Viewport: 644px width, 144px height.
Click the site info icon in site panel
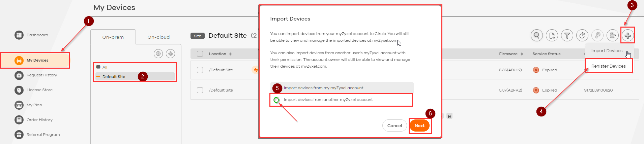click(158, 53)
